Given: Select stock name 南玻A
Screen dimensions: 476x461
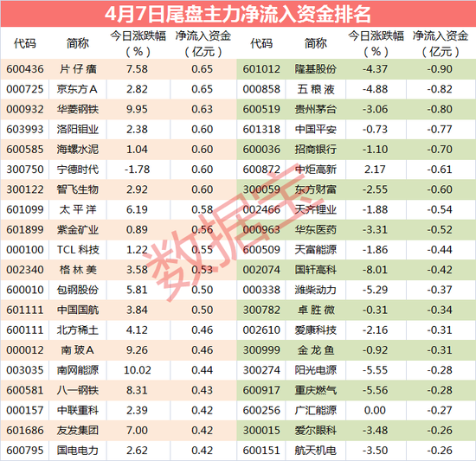Looking at the screenshot, I should tap(77, 350).
